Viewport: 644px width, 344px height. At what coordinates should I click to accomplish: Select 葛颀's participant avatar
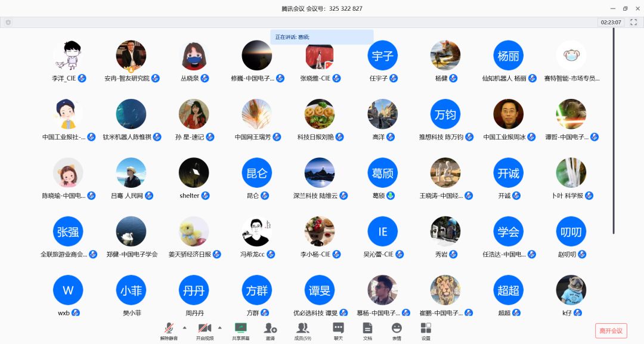coord(382,173)
